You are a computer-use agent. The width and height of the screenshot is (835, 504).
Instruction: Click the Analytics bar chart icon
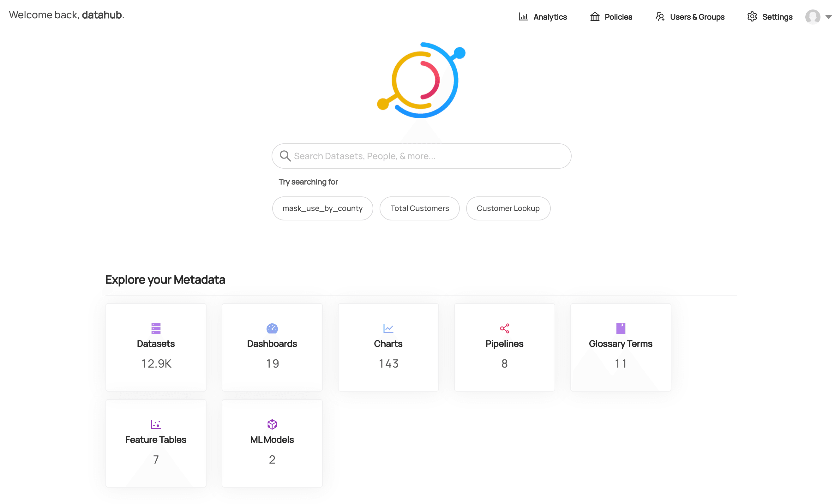pos(523,17)
